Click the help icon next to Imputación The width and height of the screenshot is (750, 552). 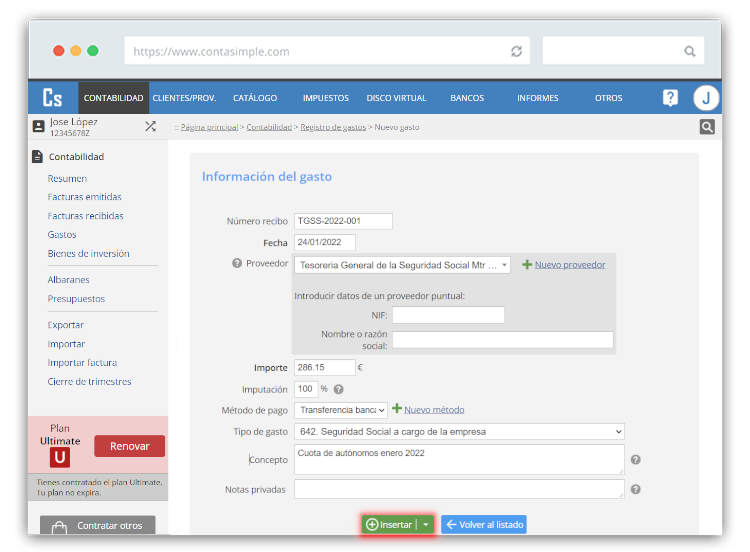339,389
